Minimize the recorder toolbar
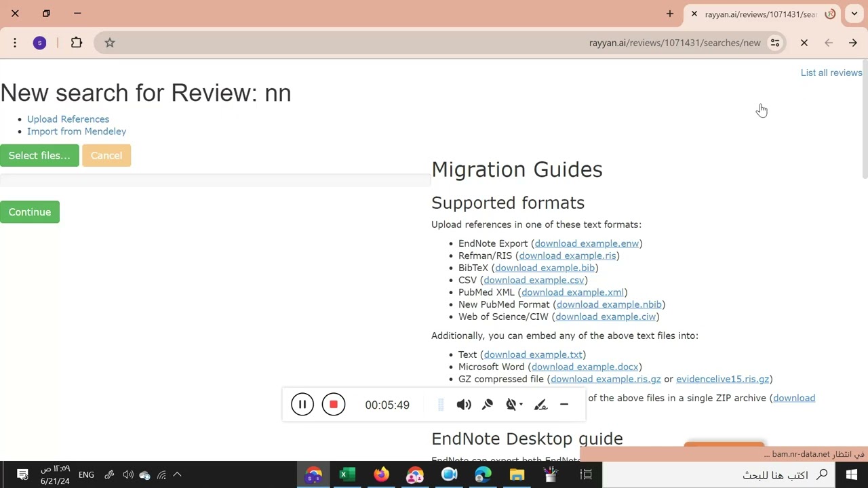Screen dimensions: 868x488 click(564, 405)
